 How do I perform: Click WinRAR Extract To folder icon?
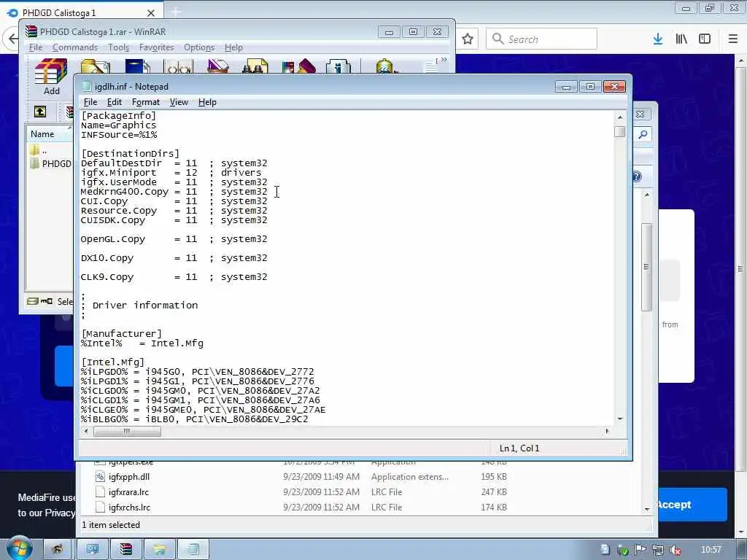click(x=96, y=66)
